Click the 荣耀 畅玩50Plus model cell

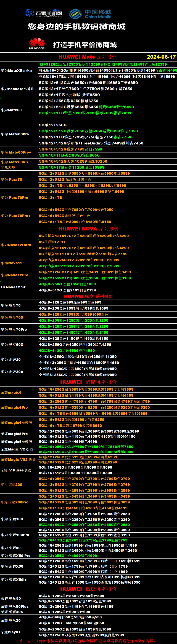[19, 607]
